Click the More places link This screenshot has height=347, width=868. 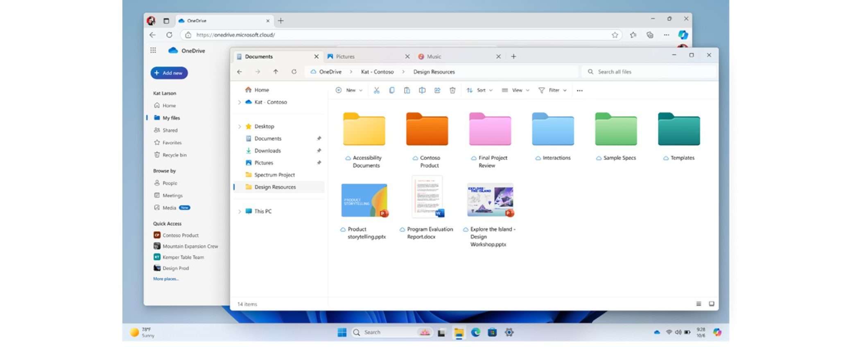coord(166,279)
